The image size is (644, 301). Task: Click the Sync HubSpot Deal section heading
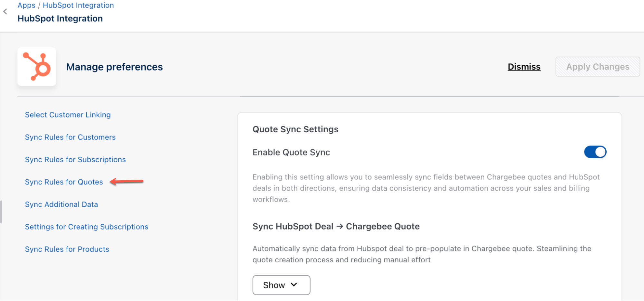tap(336, 226)
